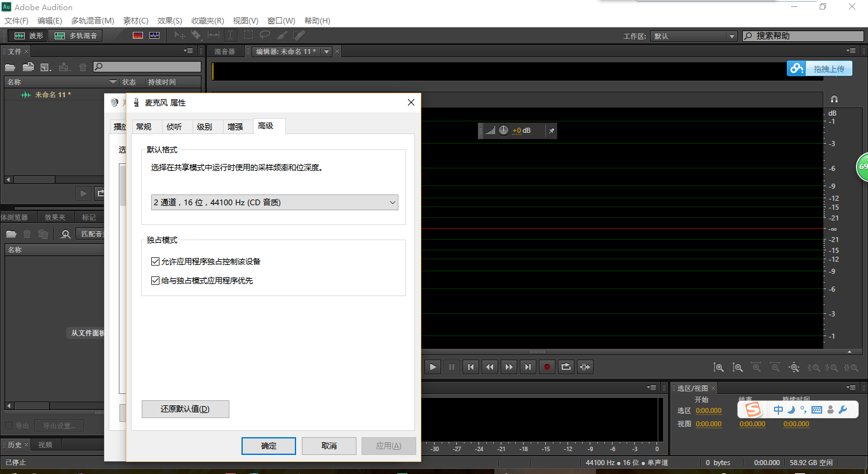Expand the 名称 column sort arrow

point(113,82)
